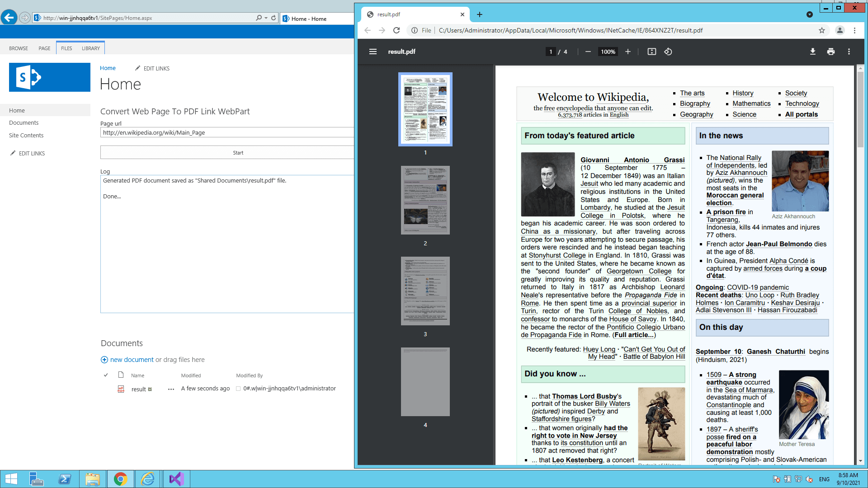Reload the Chrome page
The height and width of the screenshot is (488, 868).
click(396, 30)
